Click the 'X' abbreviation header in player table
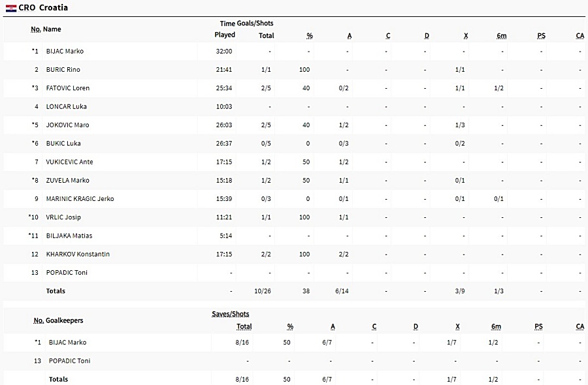 coord(466,36)
